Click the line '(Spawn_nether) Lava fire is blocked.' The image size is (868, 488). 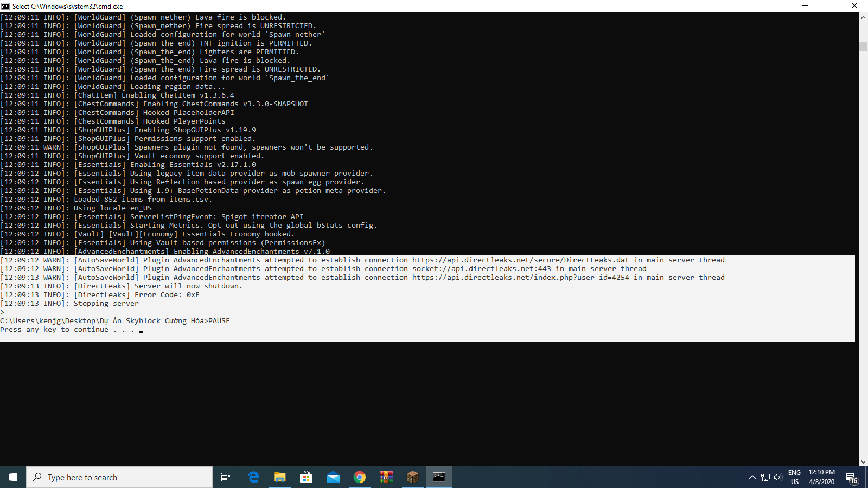point(143,17)
